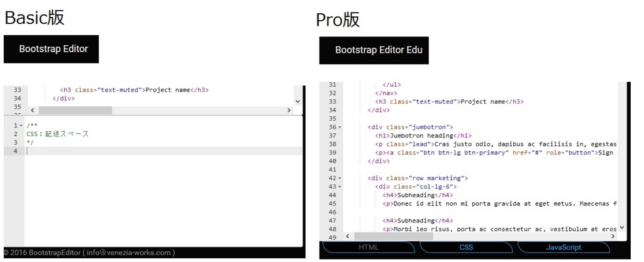Open the JavaScript tab in Pro editor

pos(563,248)
